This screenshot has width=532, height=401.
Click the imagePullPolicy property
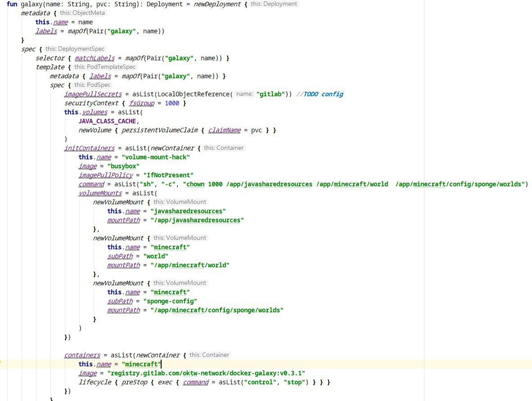(x=106, y=175)
